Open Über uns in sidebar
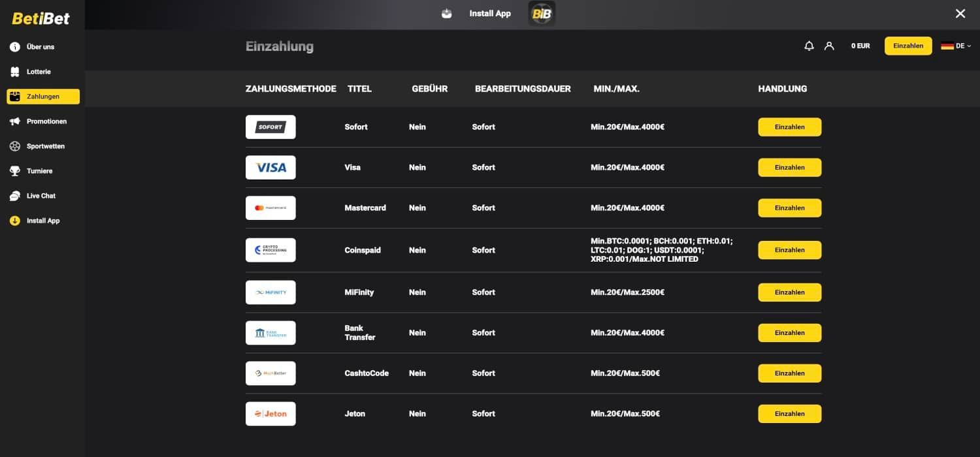Image resolution: width=980 pixels, height=457 pixels. tap(40, 47)
